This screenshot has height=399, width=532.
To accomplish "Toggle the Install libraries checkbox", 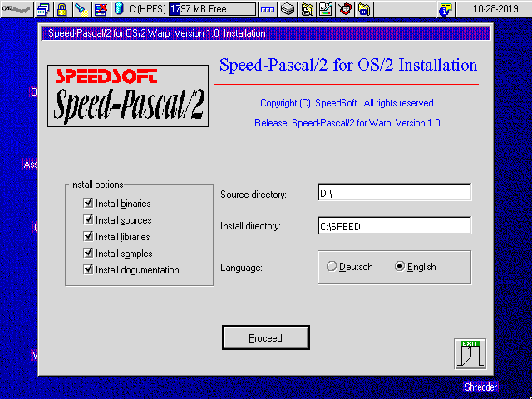I will tap(88, 236).
